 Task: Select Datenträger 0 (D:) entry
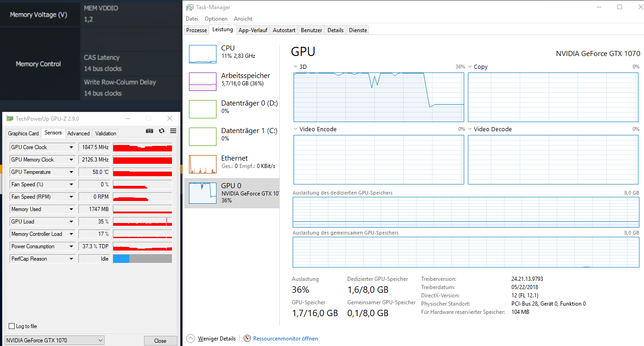pos(232,109)
